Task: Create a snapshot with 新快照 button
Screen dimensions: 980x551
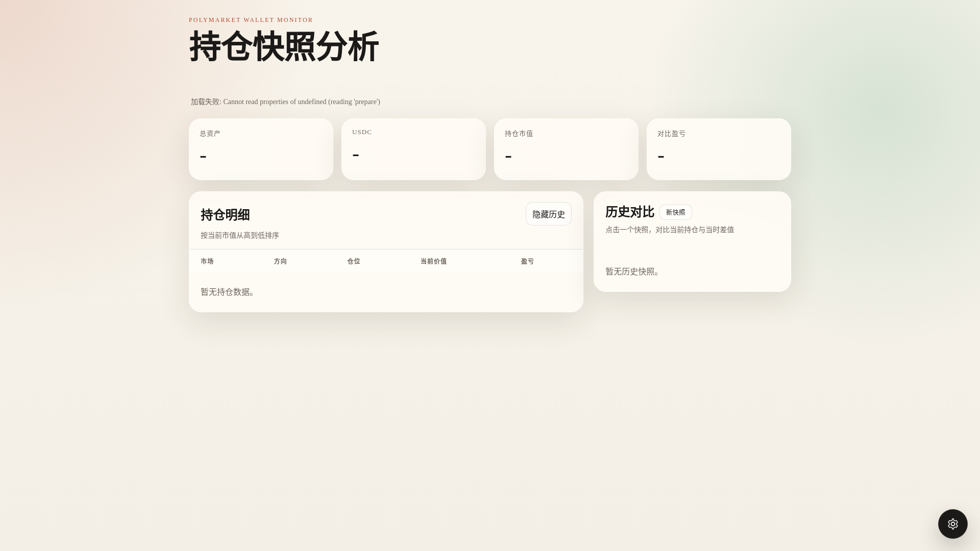Action: tap(675, 212)
